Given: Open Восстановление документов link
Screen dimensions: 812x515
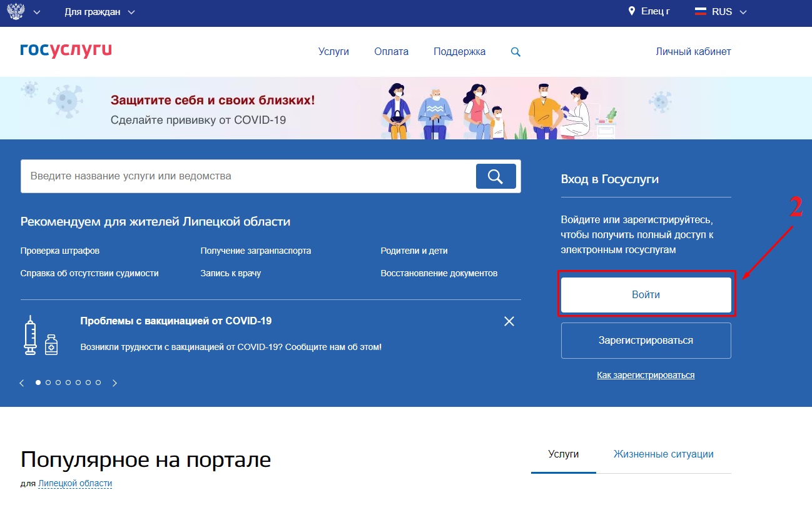Looking at the screenshot, I should pos(439,273).
